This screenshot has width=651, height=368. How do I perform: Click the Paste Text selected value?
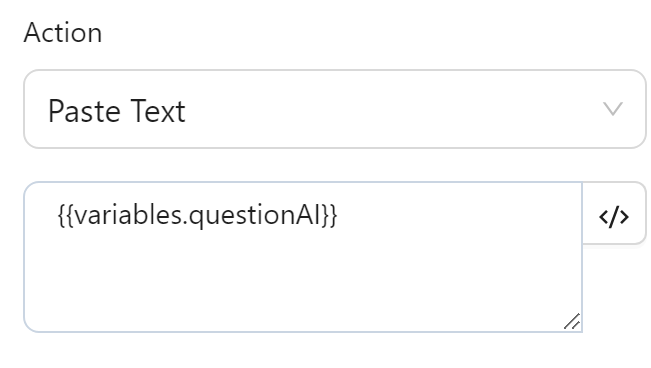tap(117, 111)
